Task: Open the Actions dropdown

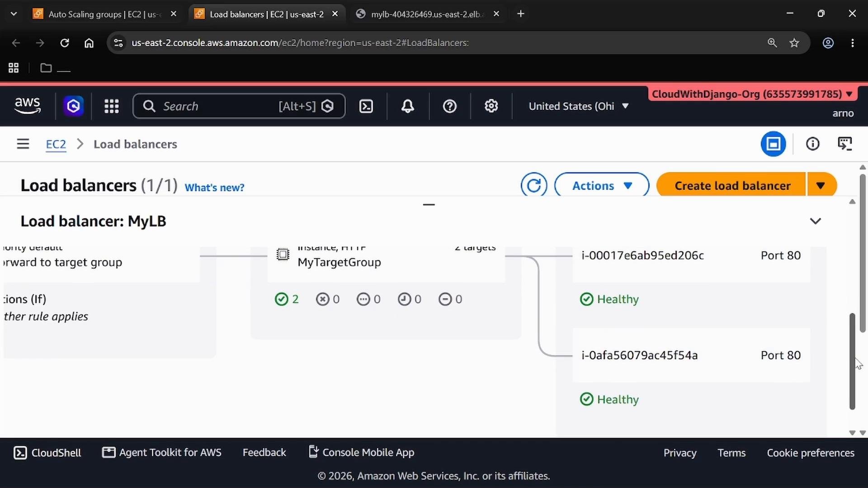Action: [x=602, y=185]
